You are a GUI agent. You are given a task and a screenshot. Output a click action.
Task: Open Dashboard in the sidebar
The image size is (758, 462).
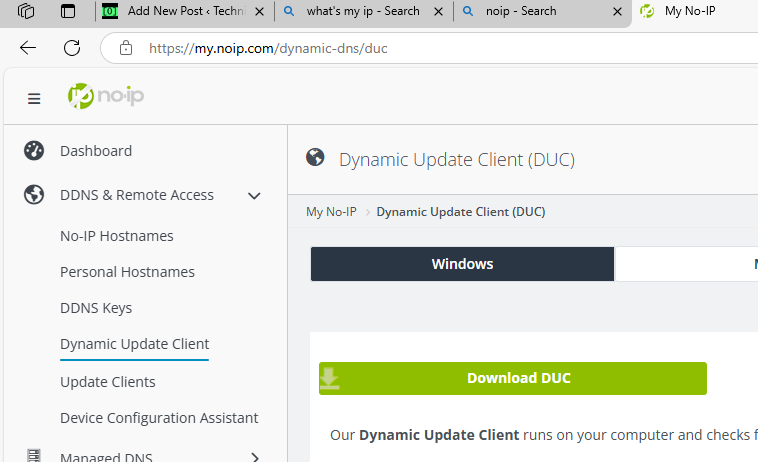click(x=96, y=151)
